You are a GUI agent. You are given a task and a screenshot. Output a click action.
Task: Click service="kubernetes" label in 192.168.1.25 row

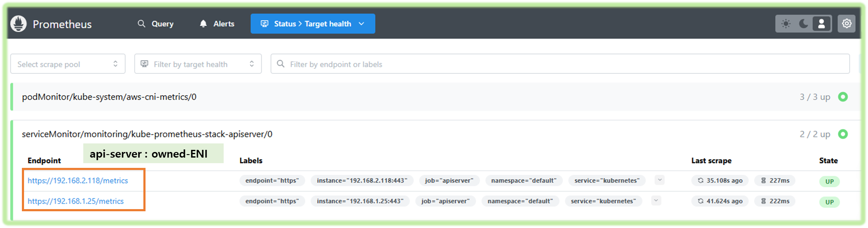pos(604,201)
